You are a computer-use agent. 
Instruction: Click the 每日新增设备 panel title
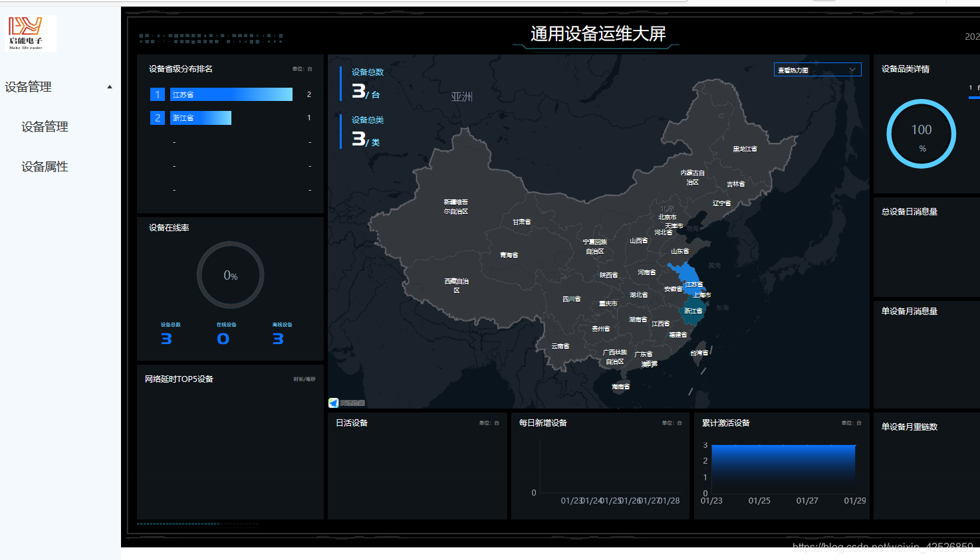point(543,423)
